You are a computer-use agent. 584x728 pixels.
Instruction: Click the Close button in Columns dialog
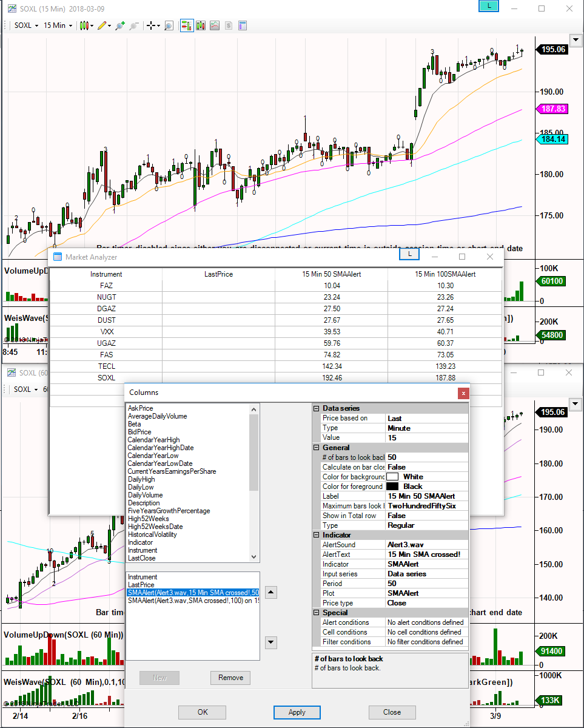(392, 712)
